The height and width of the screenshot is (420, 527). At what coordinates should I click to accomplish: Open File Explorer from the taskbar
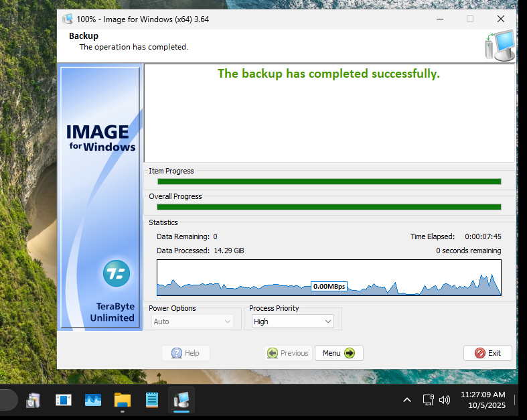(x=123, y=400)
